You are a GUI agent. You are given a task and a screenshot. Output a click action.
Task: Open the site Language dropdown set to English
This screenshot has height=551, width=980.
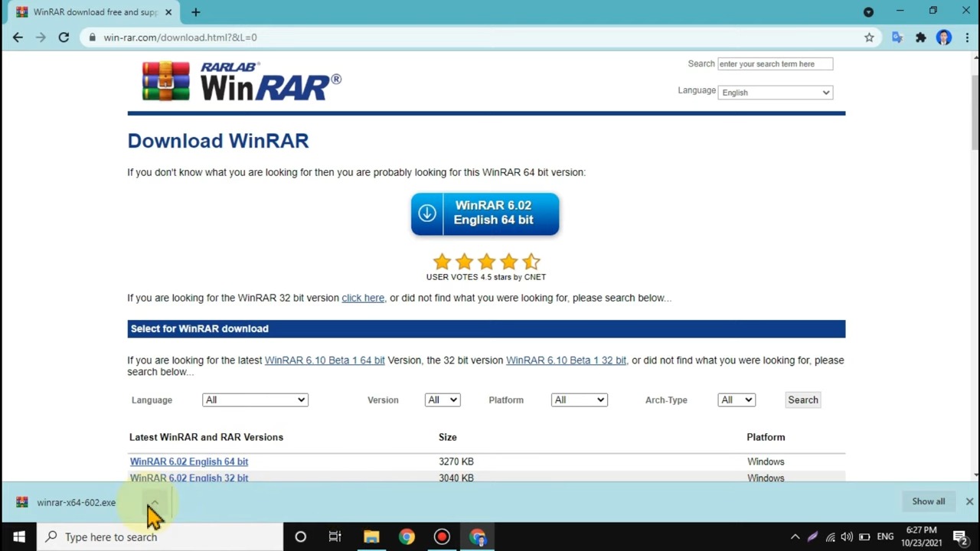coord(775,92)
